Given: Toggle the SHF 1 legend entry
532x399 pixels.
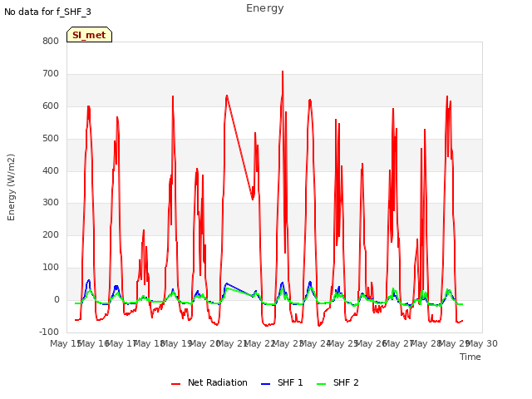Looking at the screenshot, I should 282,382.
